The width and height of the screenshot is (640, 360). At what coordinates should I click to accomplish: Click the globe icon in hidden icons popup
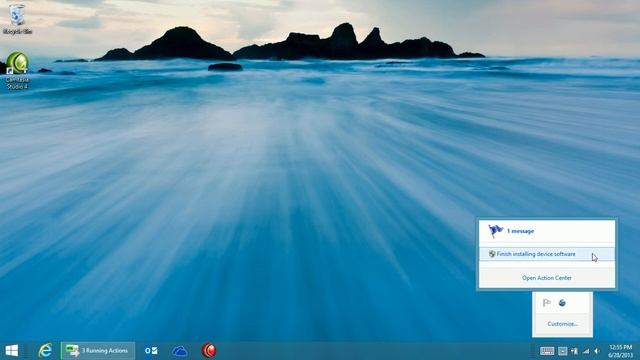[562, 303]
